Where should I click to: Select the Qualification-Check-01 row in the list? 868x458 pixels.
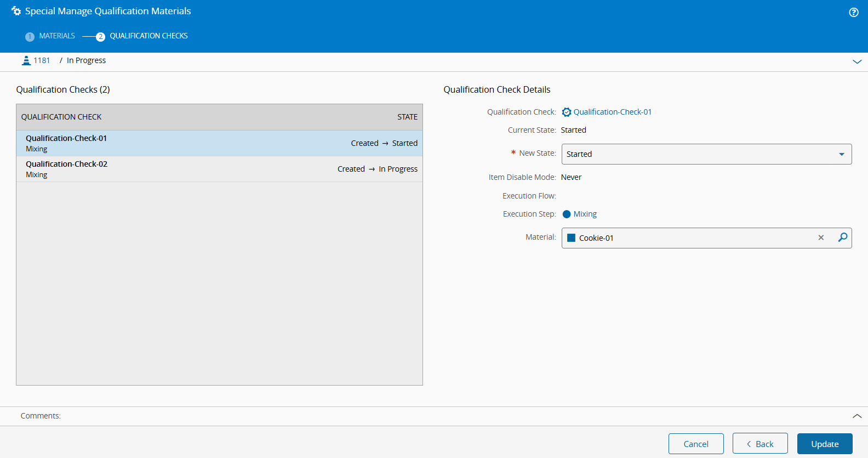click(219, 143)
